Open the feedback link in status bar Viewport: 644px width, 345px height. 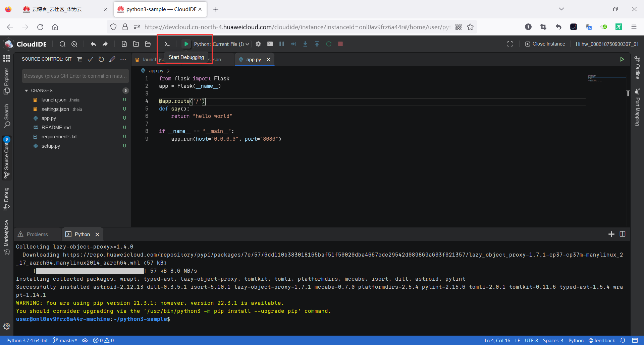[x=602, y=340]
